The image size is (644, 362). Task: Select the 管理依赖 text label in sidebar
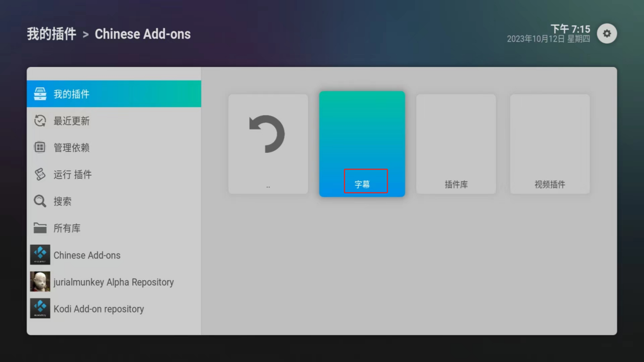[x=72, y=148]
